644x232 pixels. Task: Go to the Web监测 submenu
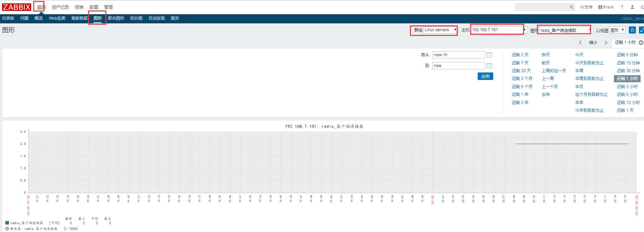click(x=57, y=18)
